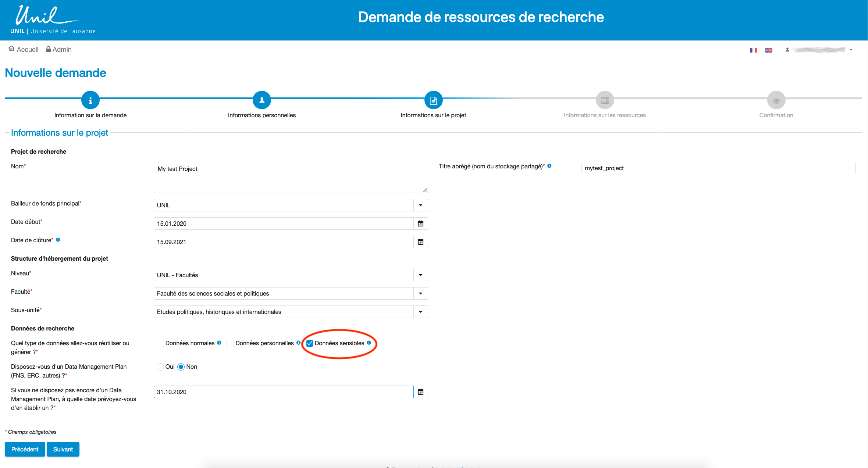868x468 pixels.
Task: Open calendar for Data Management Plan date
Action: tap(420, 392)
